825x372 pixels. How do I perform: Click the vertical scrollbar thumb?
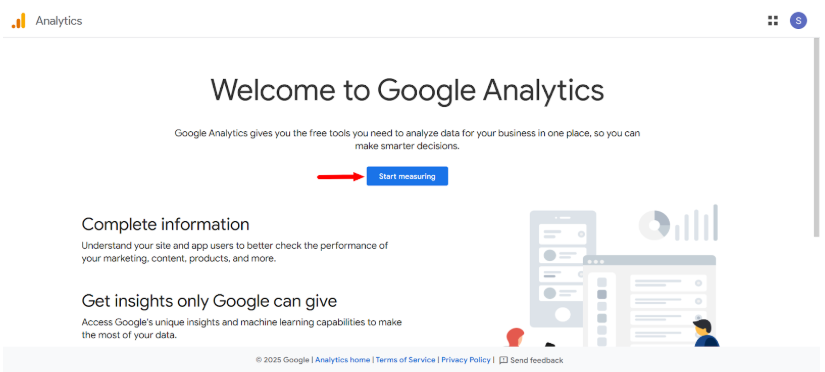click(x=816, y=137)
